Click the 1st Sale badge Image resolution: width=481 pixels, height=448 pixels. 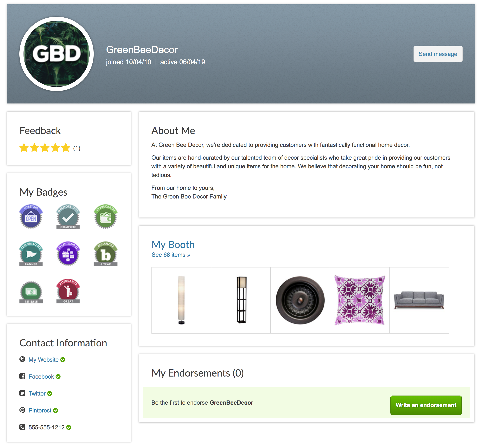(x=31, y=292)
